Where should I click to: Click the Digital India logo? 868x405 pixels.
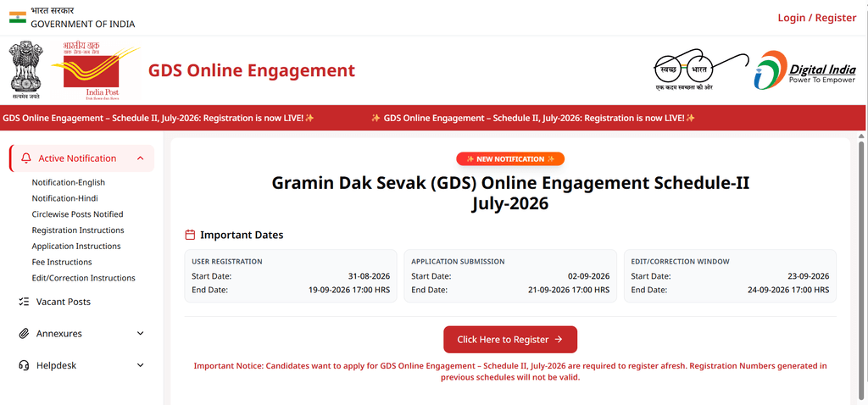(805, 69)
